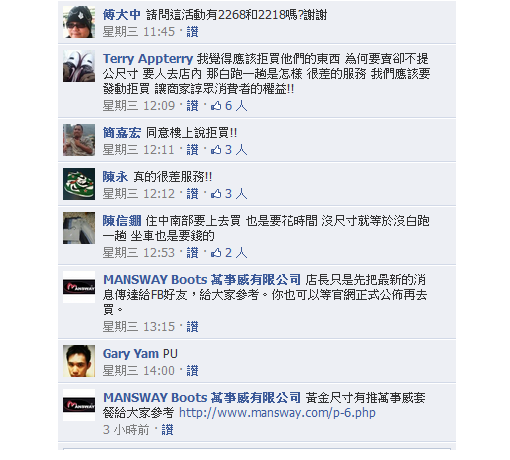Open the MANSWAY logo avatar on the 13:15 comment
Screen dimensions: 510x460
pos(79,287)
